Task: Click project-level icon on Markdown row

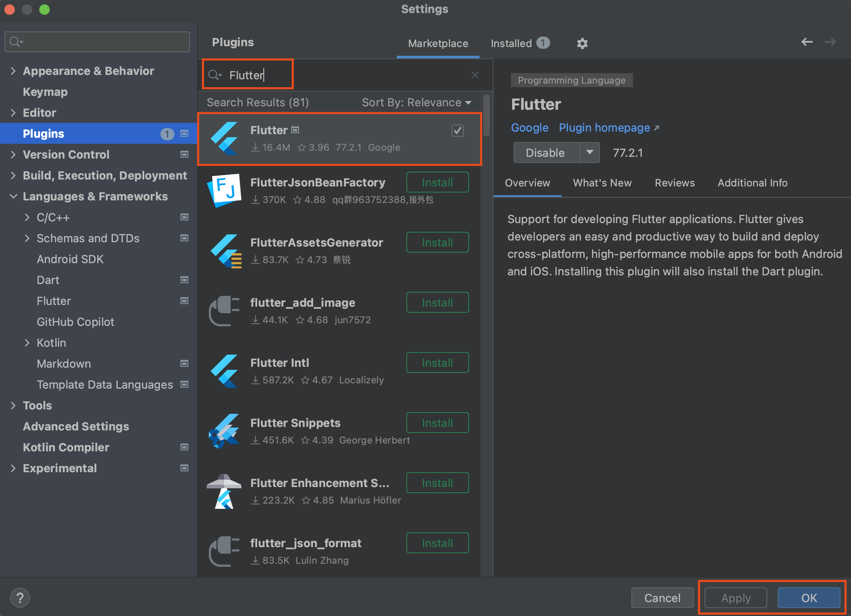Action: [x=184, y=364]
